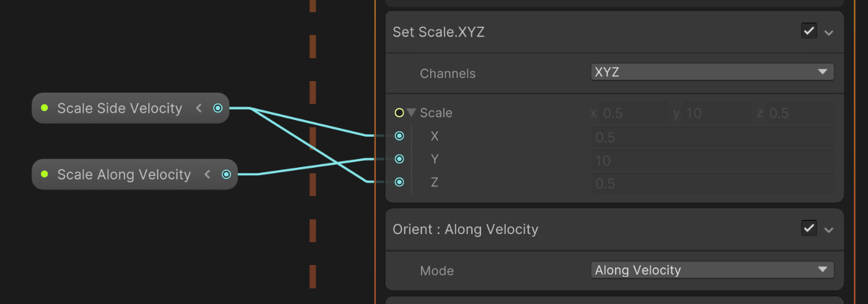Select the Set Scale.XYZ block title
Screen dimensions: 868x304
point(439,32)
